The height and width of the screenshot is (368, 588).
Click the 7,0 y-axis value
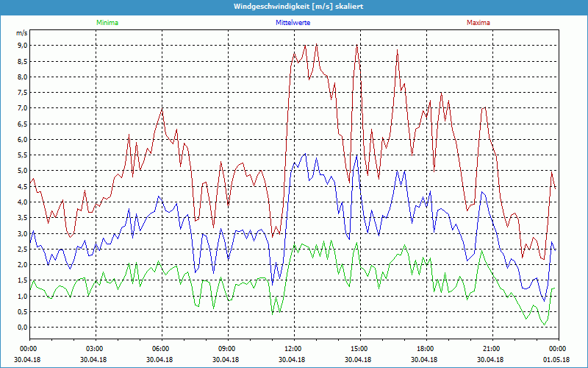[x=23, y=108]
